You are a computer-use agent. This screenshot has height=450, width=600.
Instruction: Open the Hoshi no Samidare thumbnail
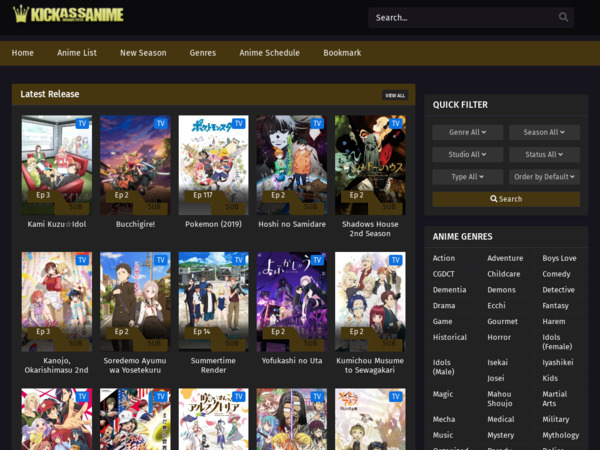[291, 164]
